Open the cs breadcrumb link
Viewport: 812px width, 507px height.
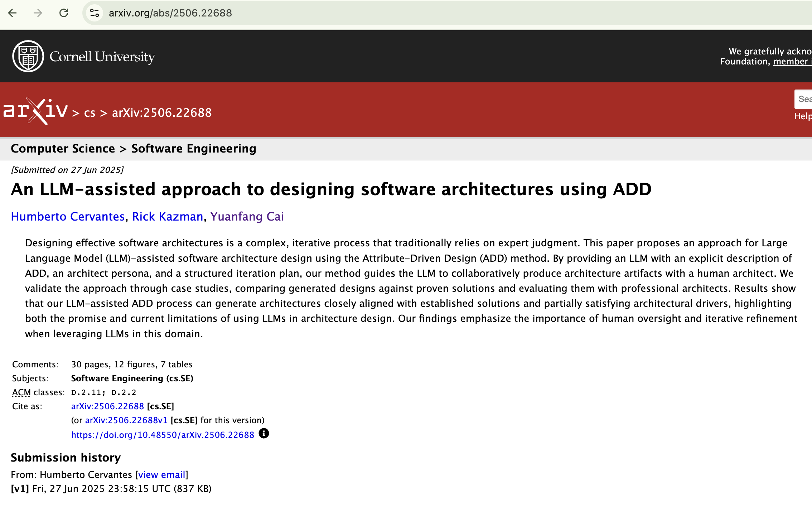pos(90,113)
